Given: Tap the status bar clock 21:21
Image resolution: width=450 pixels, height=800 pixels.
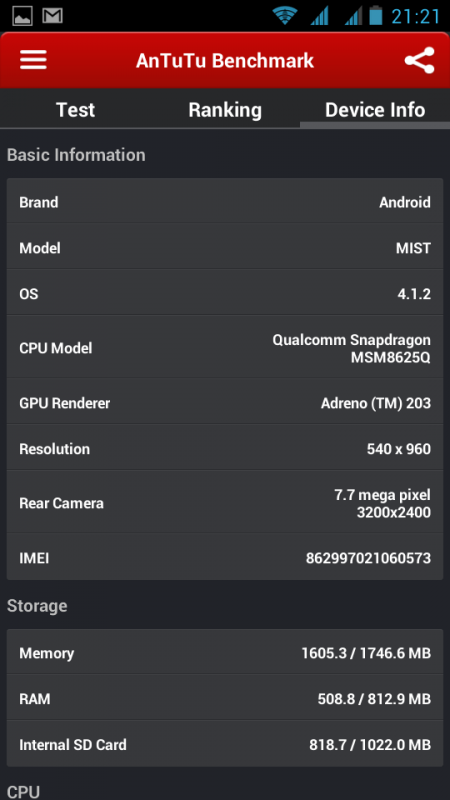Looking at the screenshot, I should click(x=415, y=16).
